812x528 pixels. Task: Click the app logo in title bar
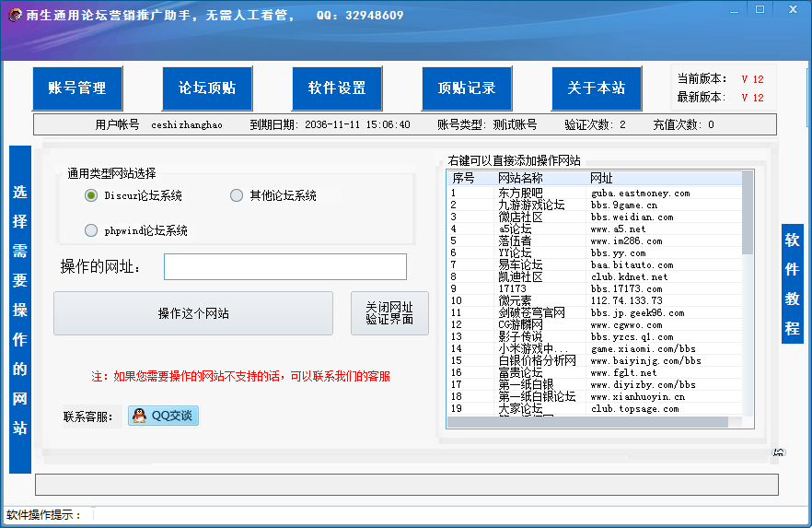click(x=14, y=15)
